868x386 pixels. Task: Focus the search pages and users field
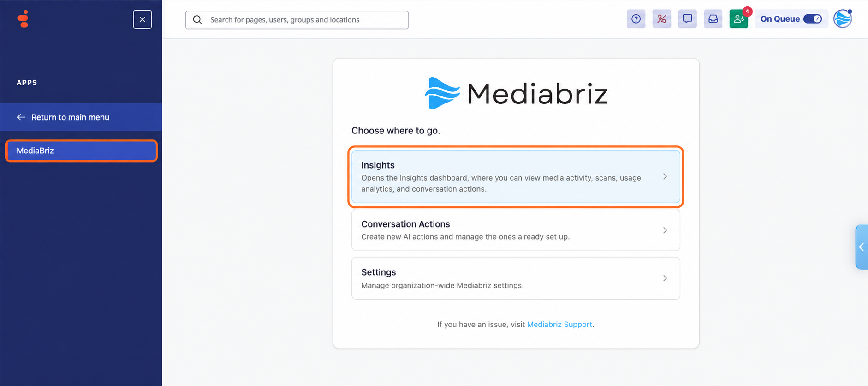tap(297, 20)
